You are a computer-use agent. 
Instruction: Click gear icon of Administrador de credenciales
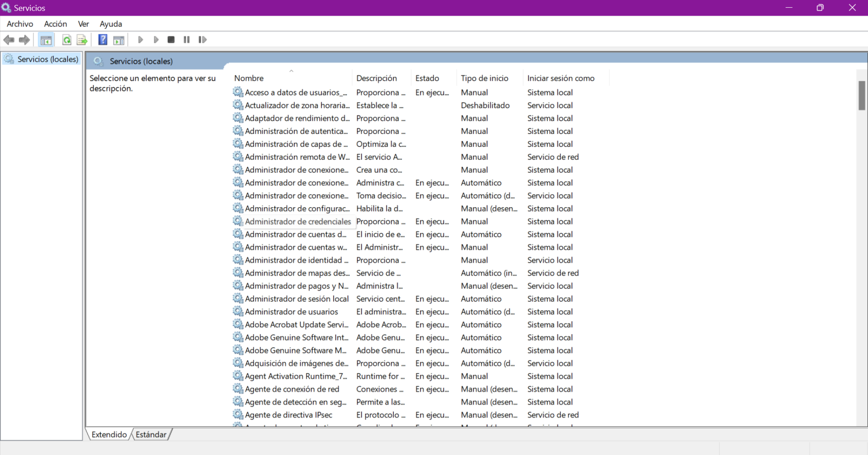tap(238, 221)
